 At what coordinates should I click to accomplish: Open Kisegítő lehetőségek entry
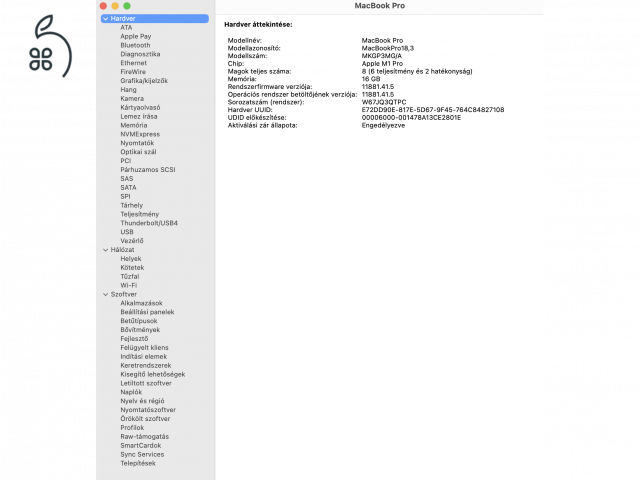tap(153, 374)
